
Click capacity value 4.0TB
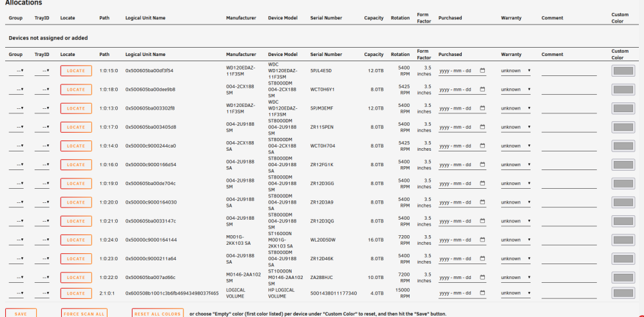pyautogui.click(x=377, y=293)
